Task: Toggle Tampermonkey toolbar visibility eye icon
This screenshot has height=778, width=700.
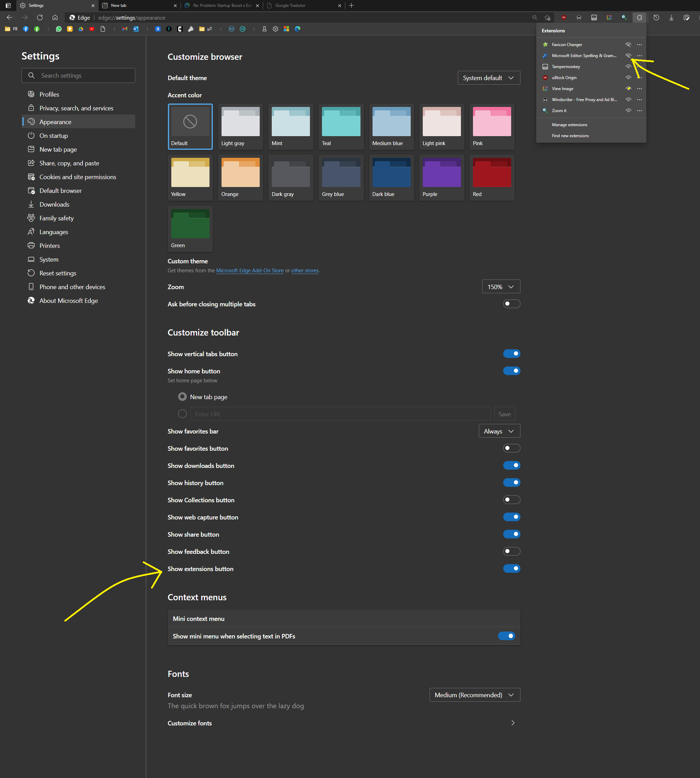Action: 628,66
